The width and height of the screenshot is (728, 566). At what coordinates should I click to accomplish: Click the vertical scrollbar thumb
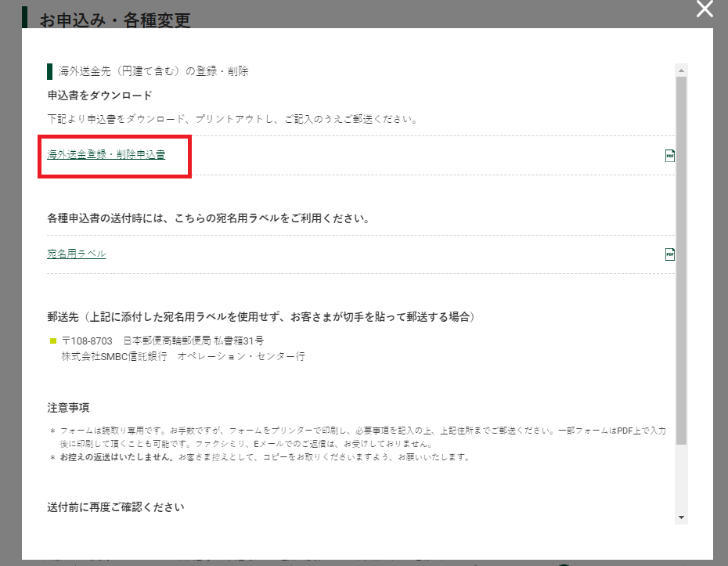(681, 261)
